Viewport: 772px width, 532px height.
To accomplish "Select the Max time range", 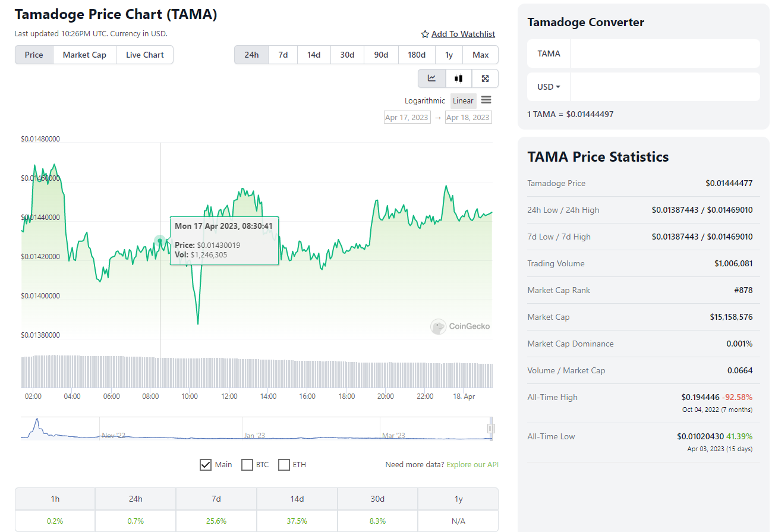I will (481, 55).
